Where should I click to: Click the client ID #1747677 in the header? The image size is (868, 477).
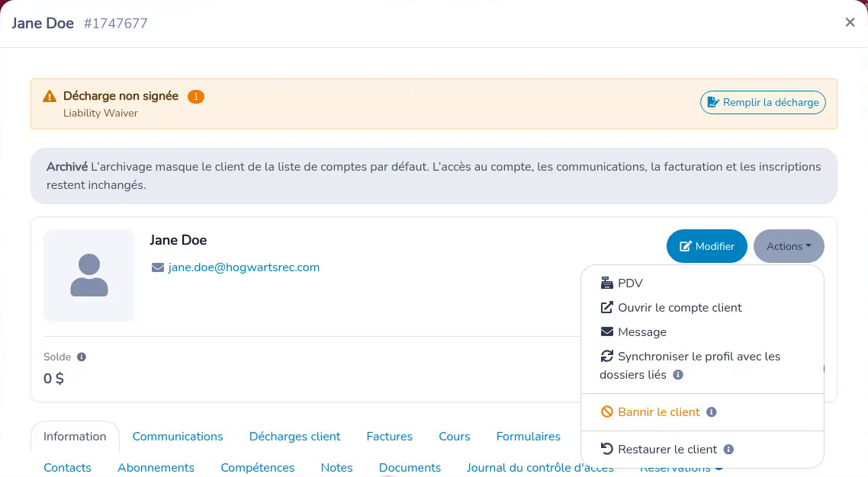[x=116, y=23]
